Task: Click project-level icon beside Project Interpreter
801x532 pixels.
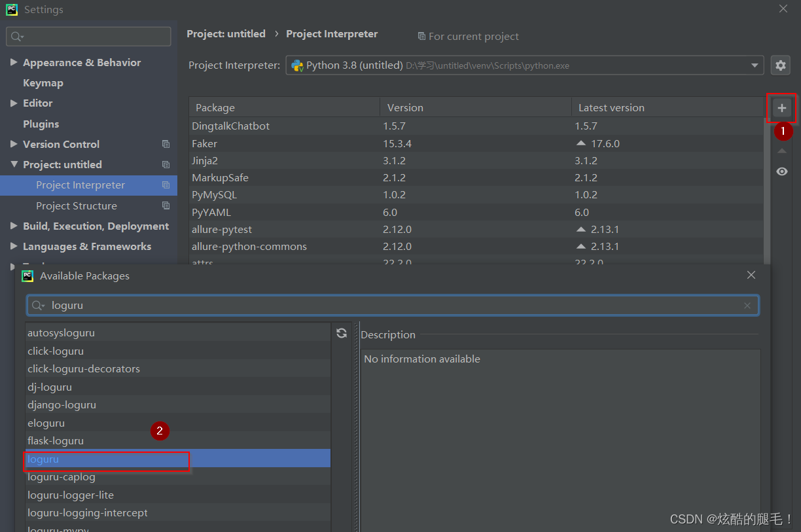Action: (166, 185)
